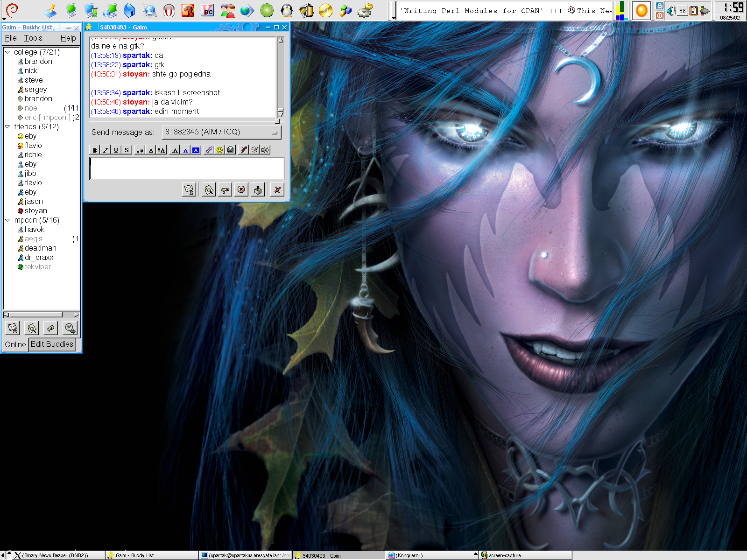Pick the blue text background color

point(196,150)
